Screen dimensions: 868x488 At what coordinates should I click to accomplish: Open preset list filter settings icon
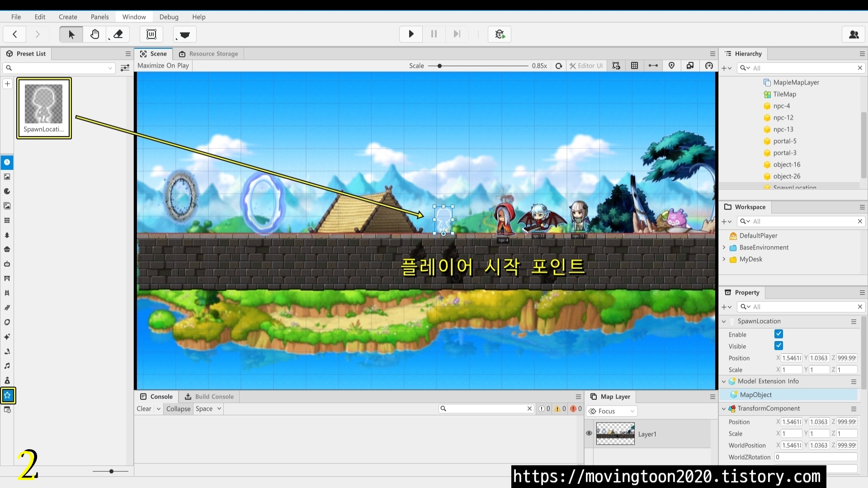click(x=125, y=68)
